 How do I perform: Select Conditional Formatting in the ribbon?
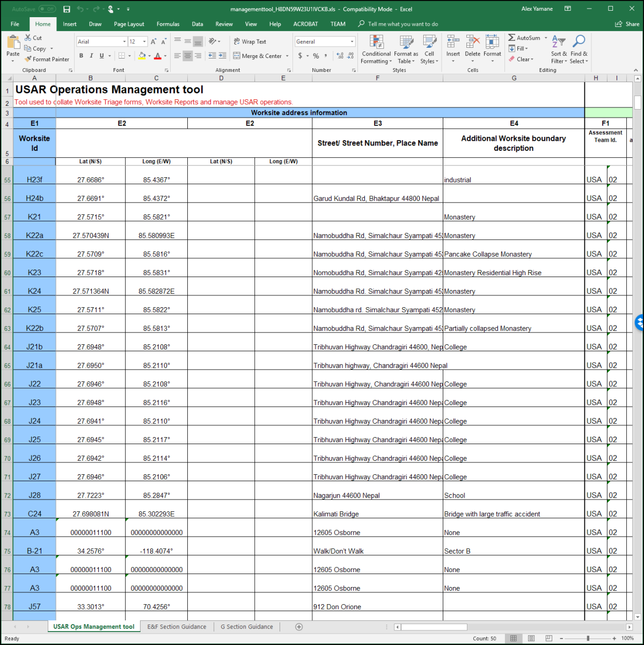point(376,48)
